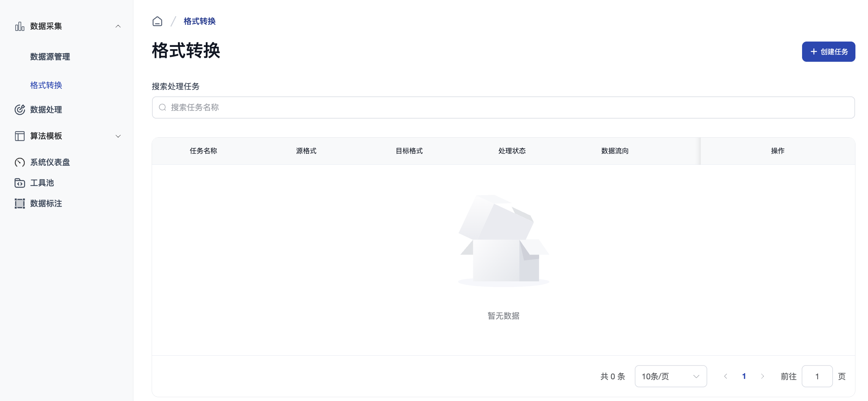Screen dimensions: 868x401
Task: Click the search magnifier icon
Action: tap(163, 107)
